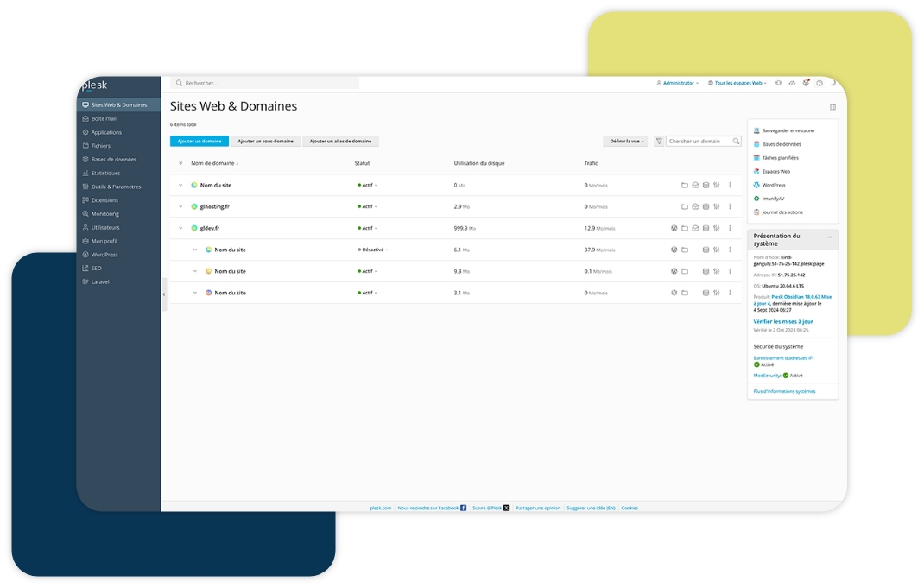924x588 pixels.
Task: Open WordPress icon in gldev.fr row
Action: tap(674, 228)
